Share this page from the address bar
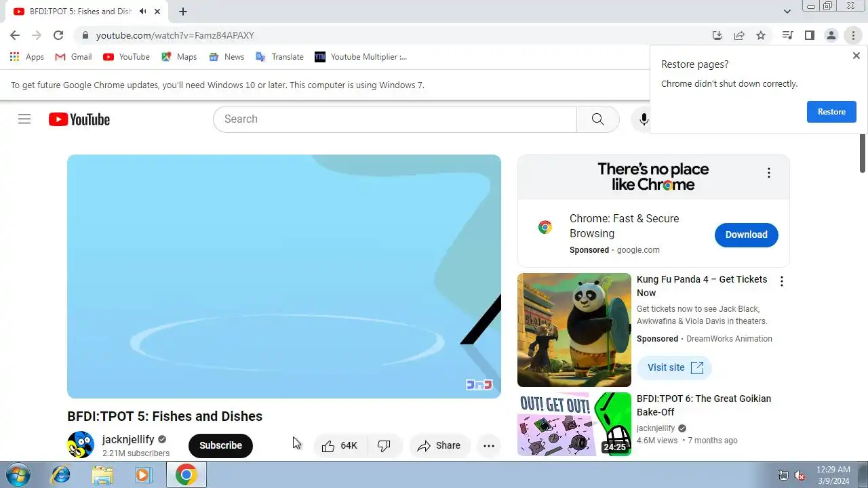Screen dimensions: 868x488 pos(739,35)
